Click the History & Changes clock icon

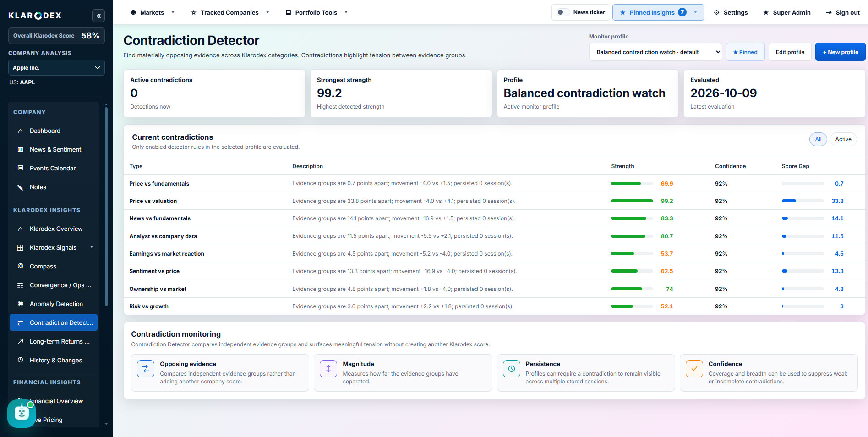pos(20,360)
